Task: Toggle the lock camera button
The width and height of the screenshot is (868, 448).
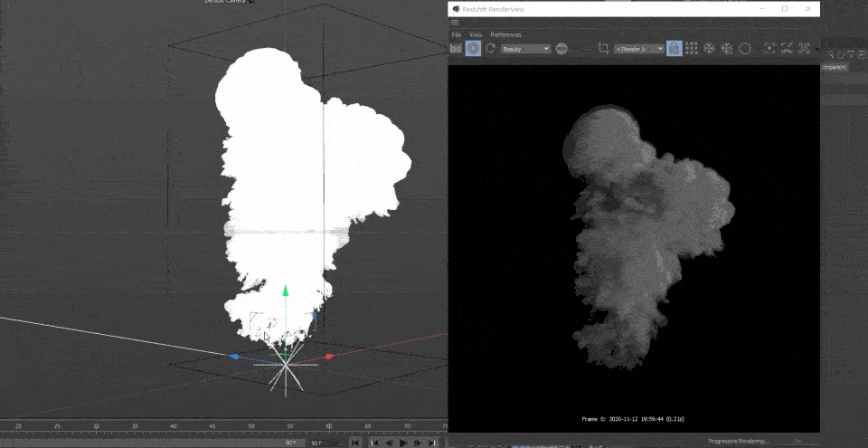Action: click(674, 48)
